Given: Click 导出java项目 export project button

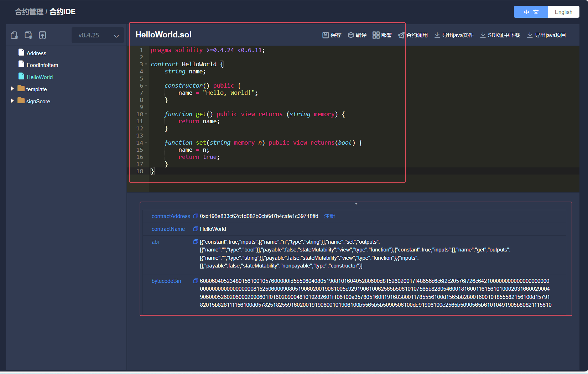Looking at the screenshot, I should (546, 35).
